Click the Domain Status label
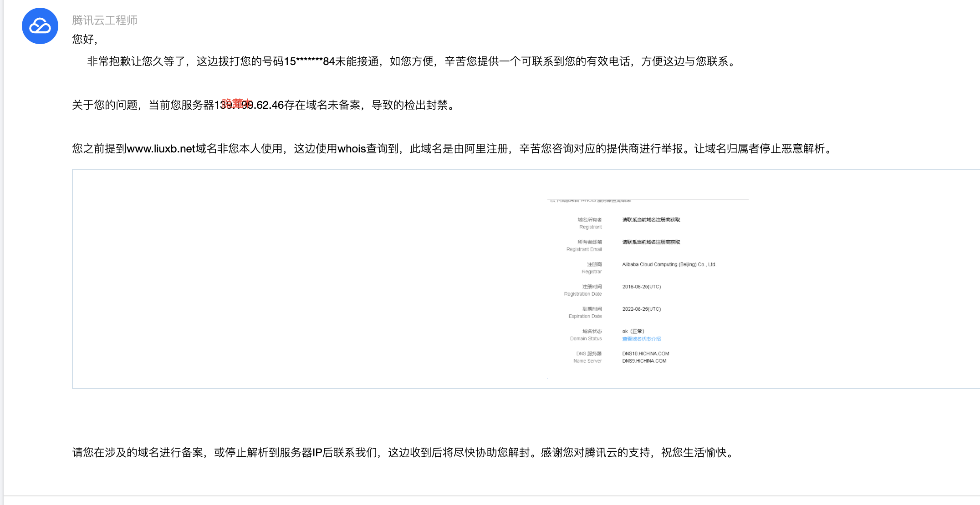 click(x=586, y=338)
